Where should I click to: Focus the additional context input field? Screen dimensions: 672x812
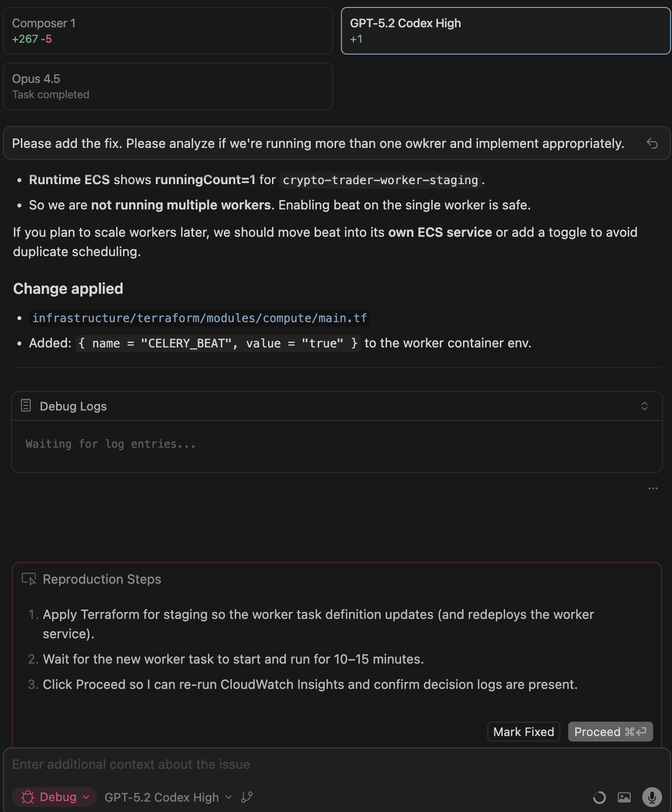(298, 764)
